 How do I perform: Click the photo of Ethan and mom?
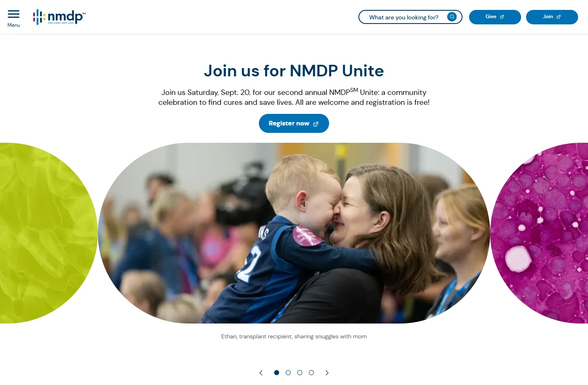294,233
